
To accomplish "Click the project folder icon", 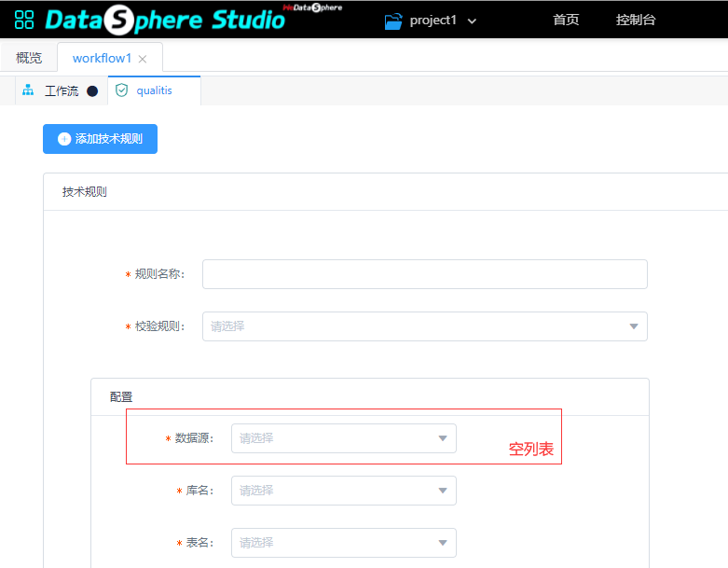I will (x=393, y=21).
